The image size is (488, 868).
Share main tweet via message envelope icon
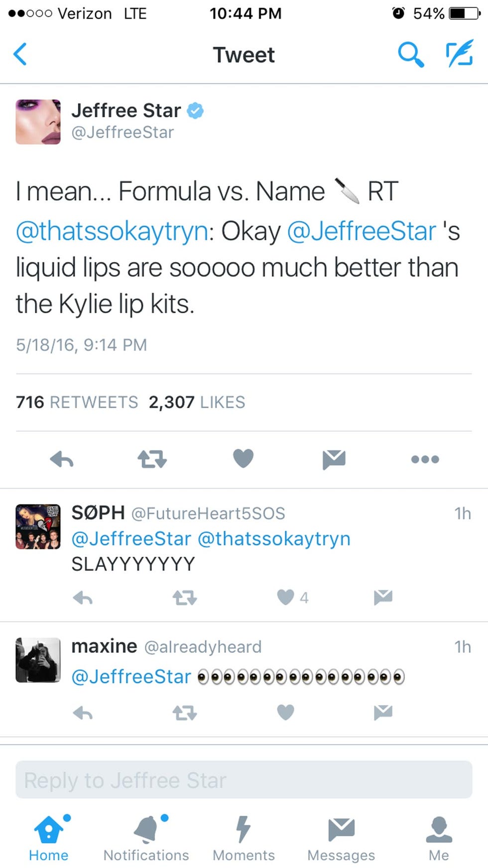(x=334, y=459)
